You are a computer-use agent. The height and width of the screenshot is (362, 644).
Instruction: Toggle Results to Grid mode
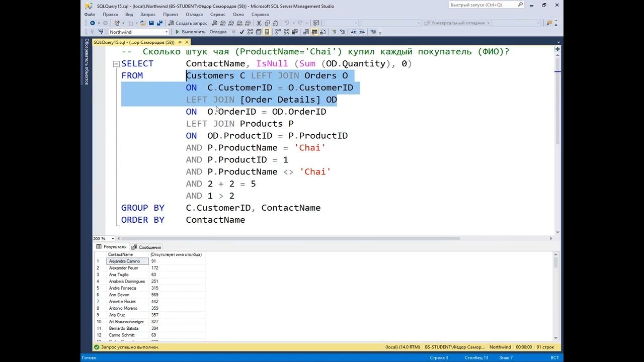click(x=315, y=32)
